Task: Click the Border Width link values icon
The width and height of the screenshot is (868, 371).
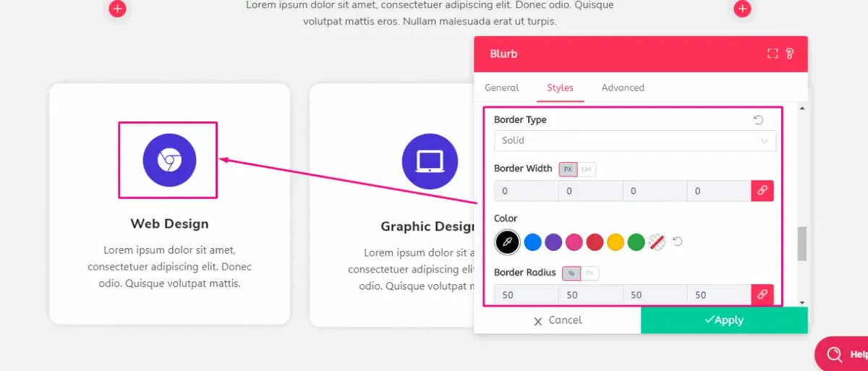Action: [762, 191]
